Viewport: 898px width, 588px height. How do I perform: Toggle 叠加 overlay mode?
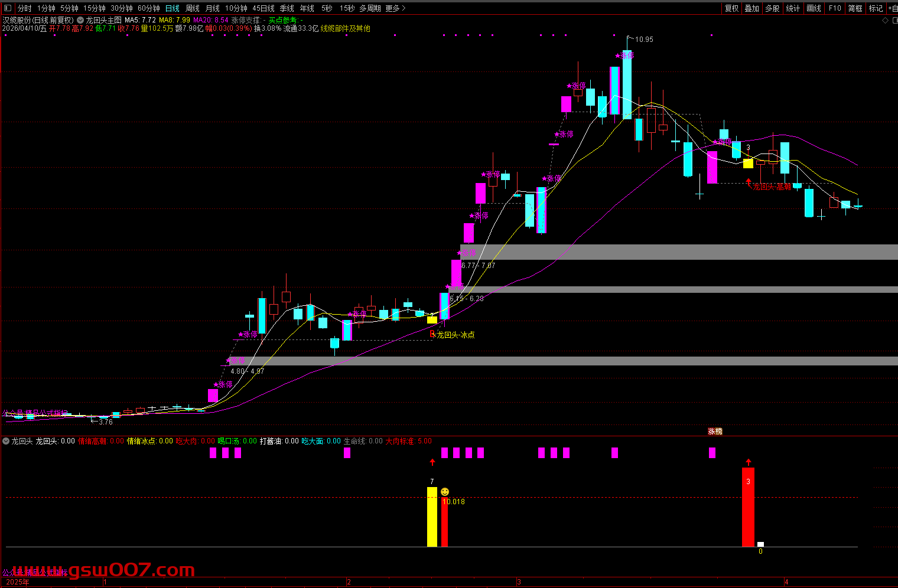(x=751, y=8)
